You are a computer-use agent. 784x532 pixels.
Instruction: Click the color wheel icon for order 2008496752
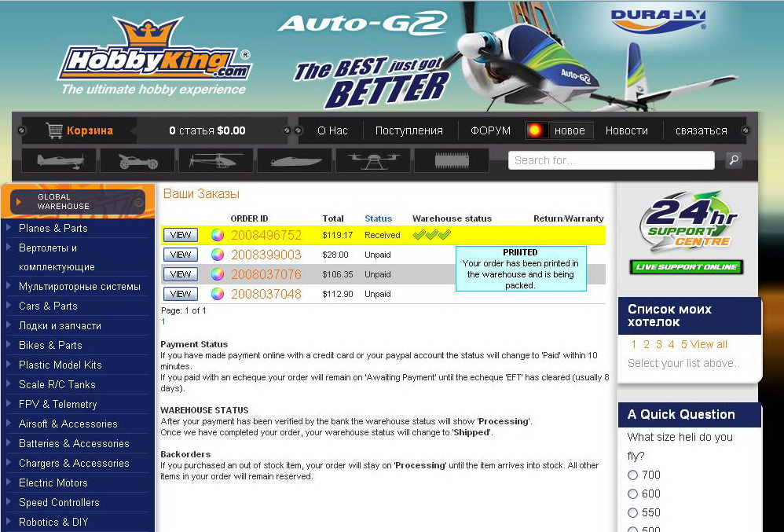tap(218, 235)
